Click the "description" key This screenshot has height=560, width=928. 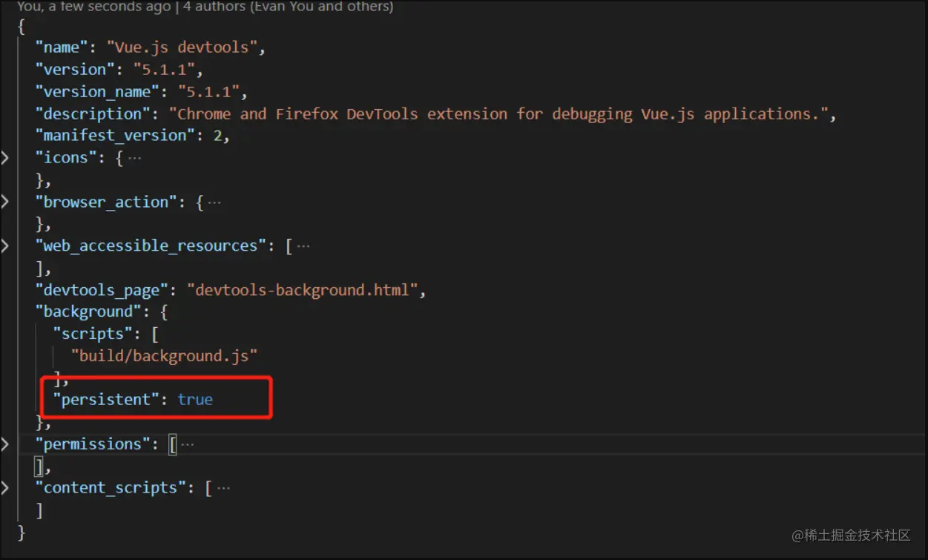93,114
